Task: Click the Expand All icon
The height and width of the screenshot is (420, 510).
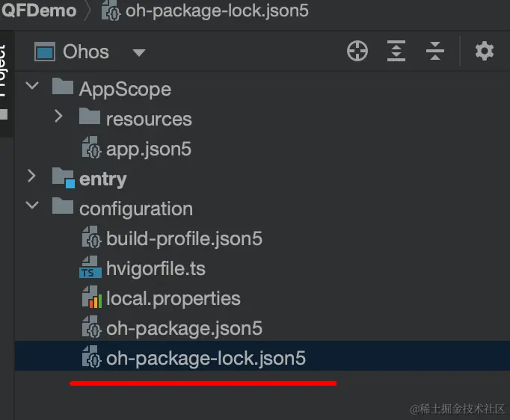Action: click(396, 52)
